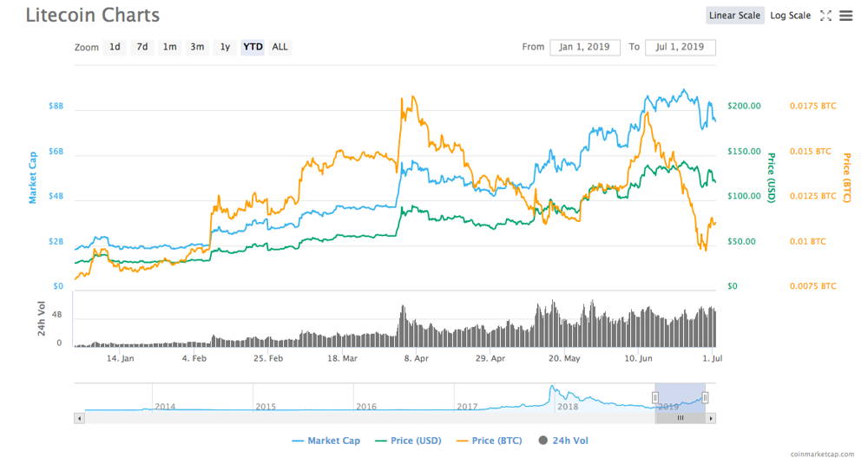Open the hamburger chart menu
868x464 pixels.
pyautogui.click(x=845, y=16)
